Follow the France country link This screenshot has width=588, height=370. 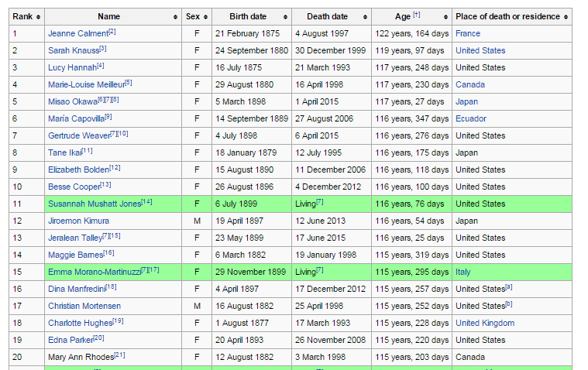click(467, 33)
